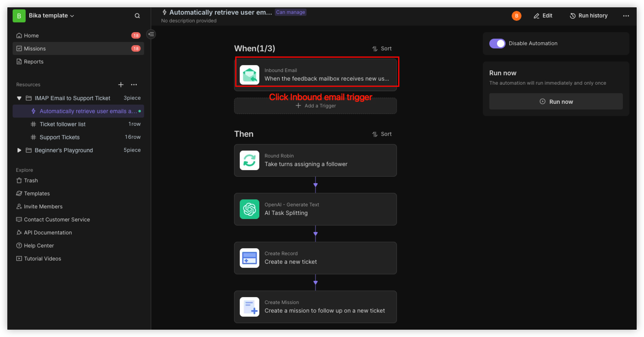Screen dimensions: 644x337
Task: Open Contact Customer Service
Action: point(53,219)
